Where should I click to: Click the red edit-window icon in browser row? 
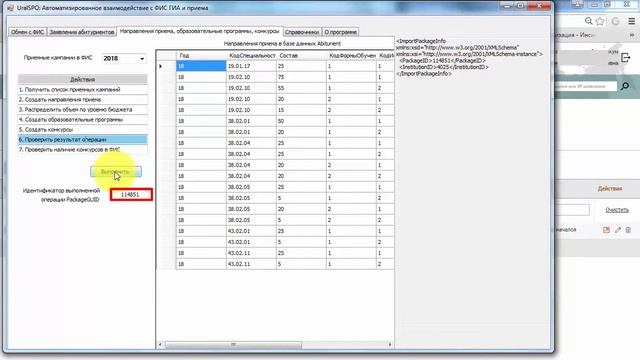pyautogui.click(x=606, y=230)
